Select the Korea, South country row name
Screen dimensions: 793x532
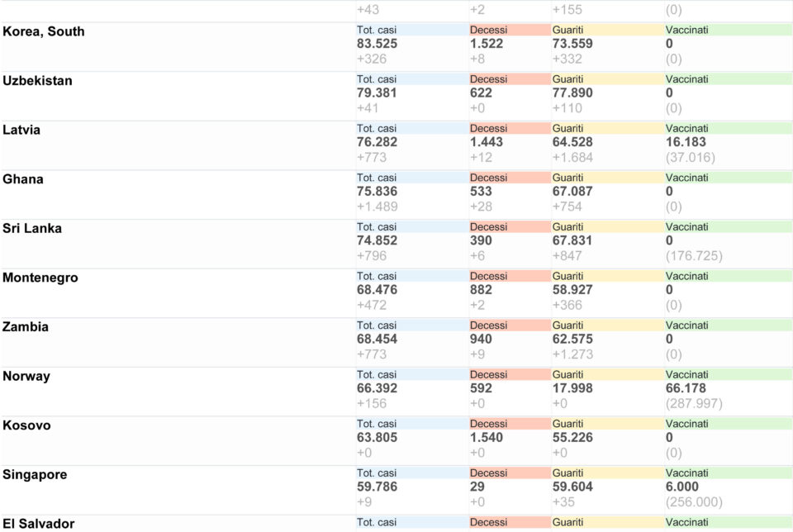coord(44,31)
